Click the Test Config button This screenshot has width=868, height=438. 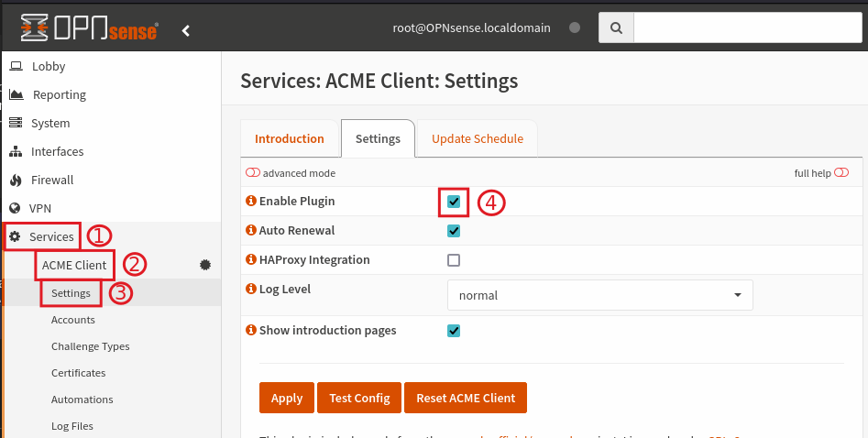tap(359, 398)
